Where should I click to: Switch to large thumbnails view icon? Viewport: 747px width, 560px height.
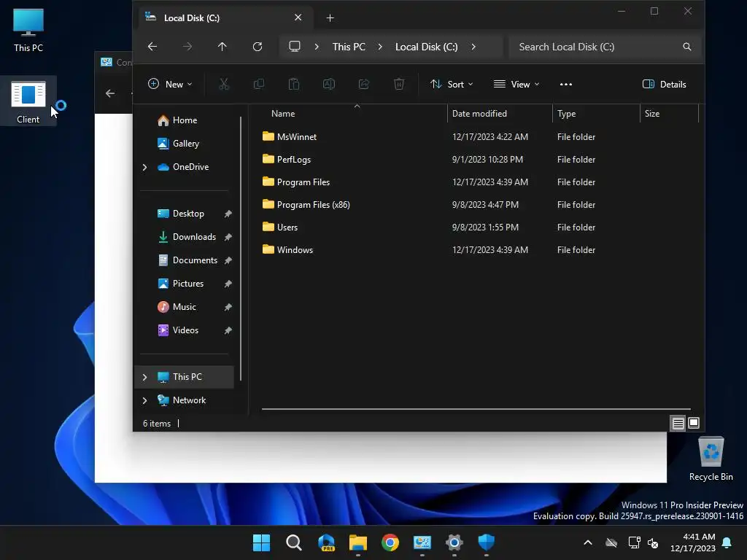coord(694,423)
